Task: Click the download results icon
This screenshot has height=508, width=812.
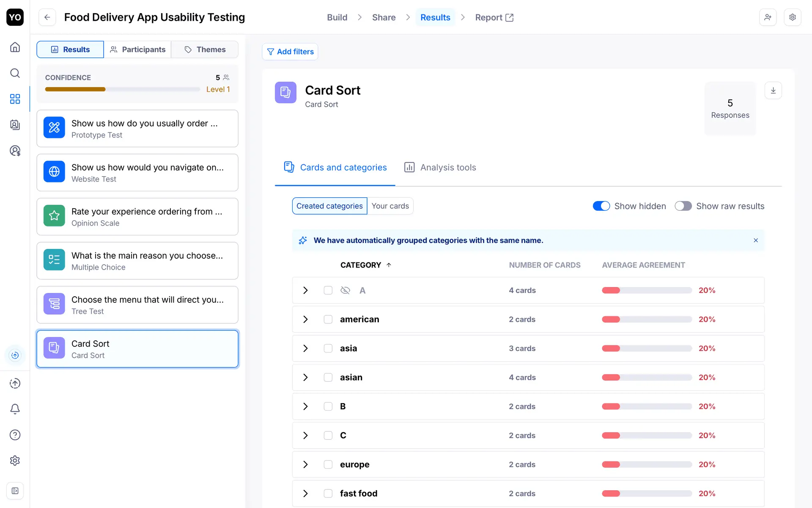Action: 773,91
